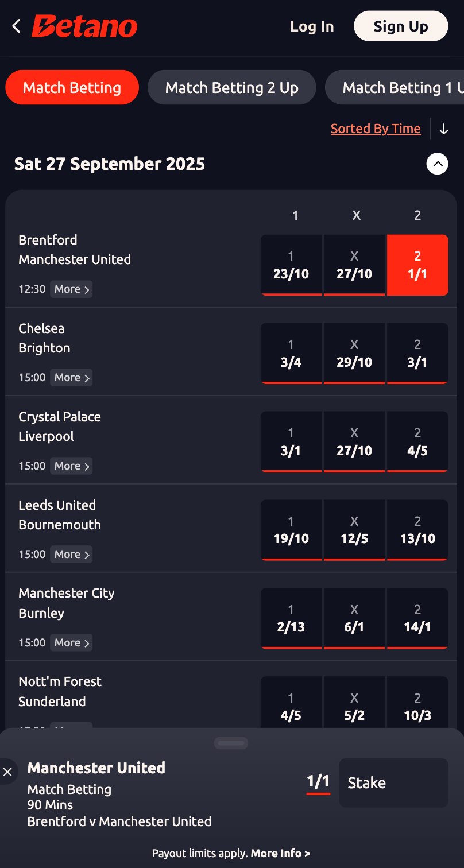The height and width of the screenshot is (868, 464).
Task: Pick the draw at 12/5 for Leeds v Bournemouth
Action: pyautogui.click(x=354, y=530)
